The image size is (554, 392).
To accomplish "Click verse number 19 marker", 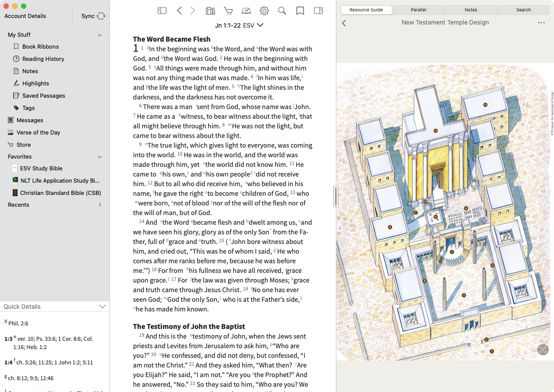I will point(141,335).
